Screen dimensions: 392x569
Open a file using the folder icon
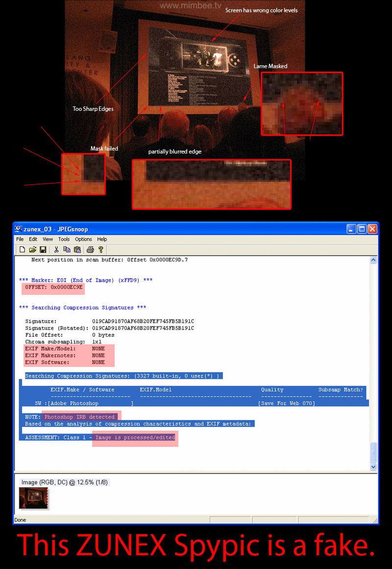point(33,250)
